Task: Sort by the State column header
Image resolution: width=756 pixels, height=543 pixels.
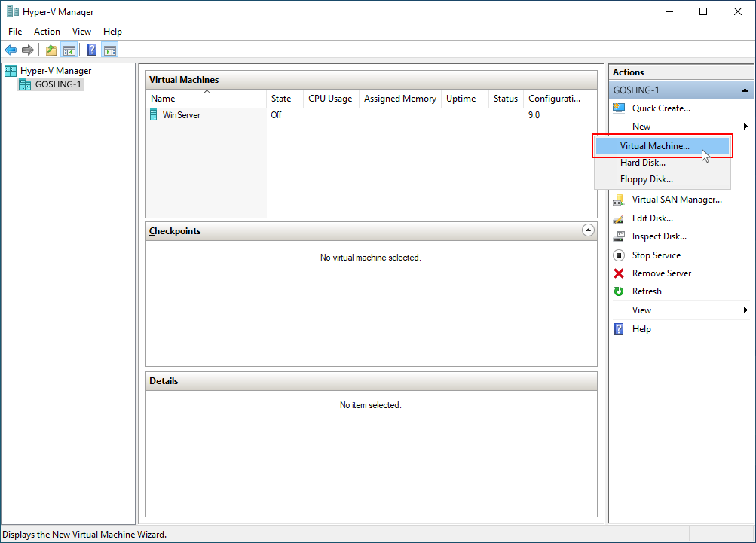Action: click(x=284, y=99)
